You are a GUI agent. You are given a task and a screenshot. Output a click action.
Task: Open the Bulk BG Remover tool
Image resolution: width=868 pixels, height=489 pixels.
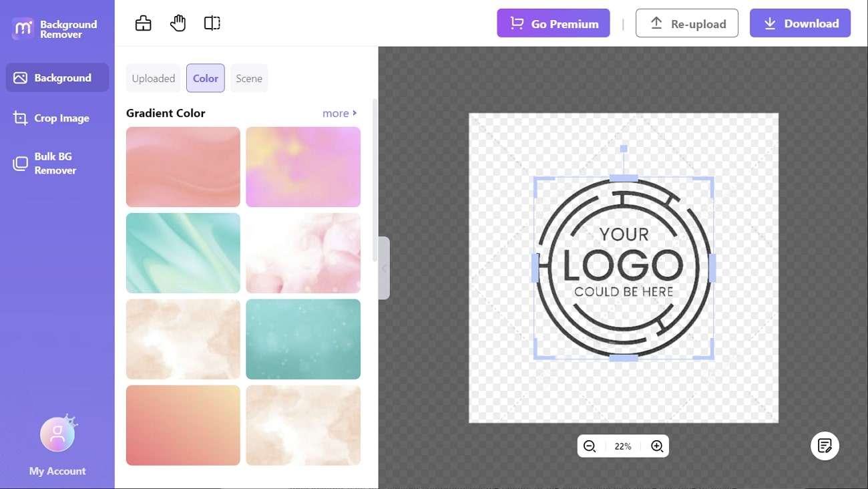[x=57, y=162]
